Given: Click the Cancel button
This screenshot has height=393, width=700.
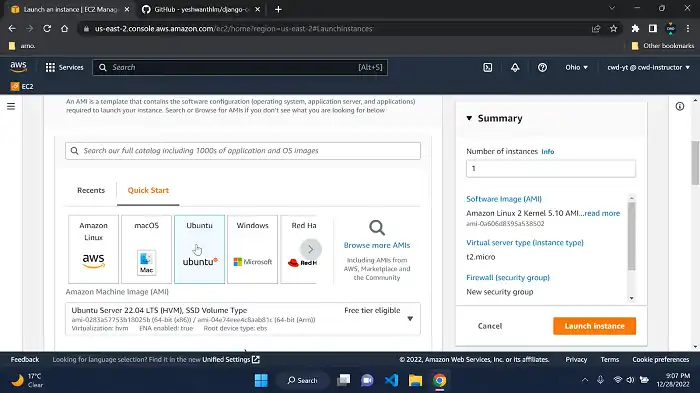Looking at the screenshot, I should [x=490, y=326].
